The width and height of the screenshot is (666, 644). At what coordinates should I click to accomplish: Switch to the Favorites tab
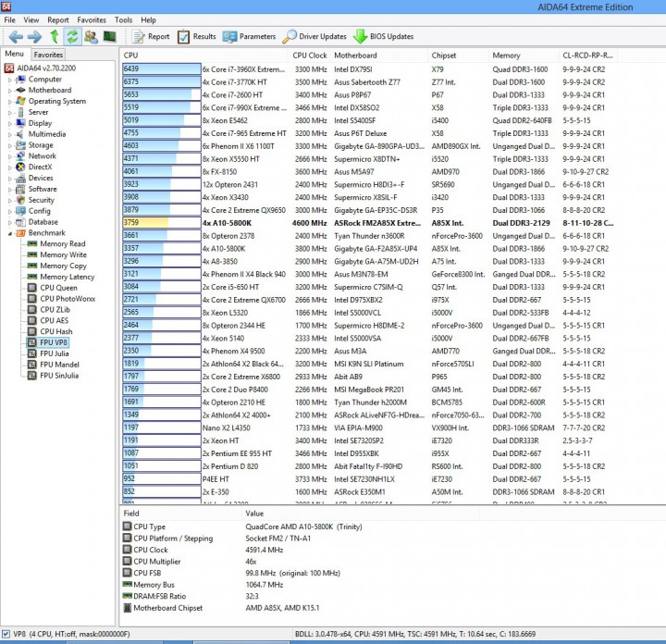pyautogui.click(x=48, y=55)
